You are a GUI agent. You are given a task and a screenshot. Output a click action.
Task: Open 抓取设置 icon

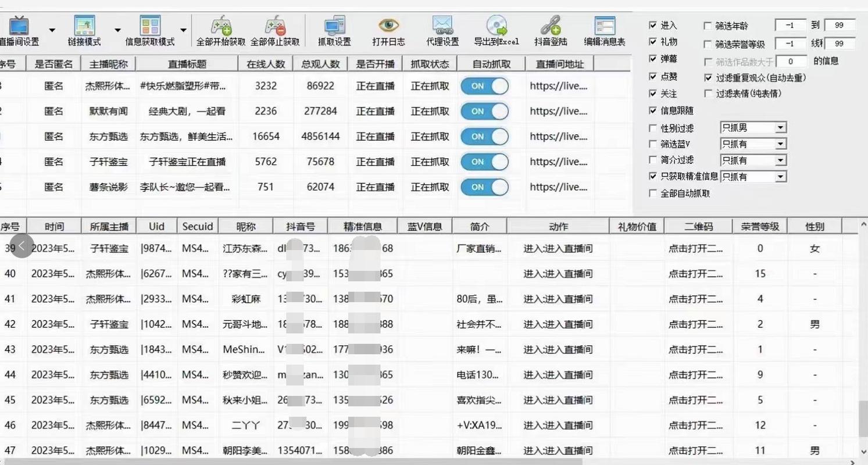coord(334,31)
